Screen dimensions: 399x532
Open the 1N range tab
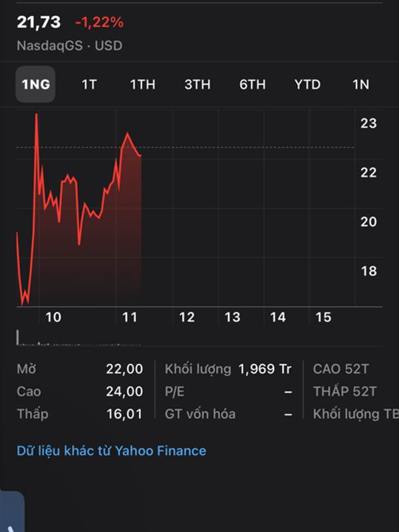(360, 84)
